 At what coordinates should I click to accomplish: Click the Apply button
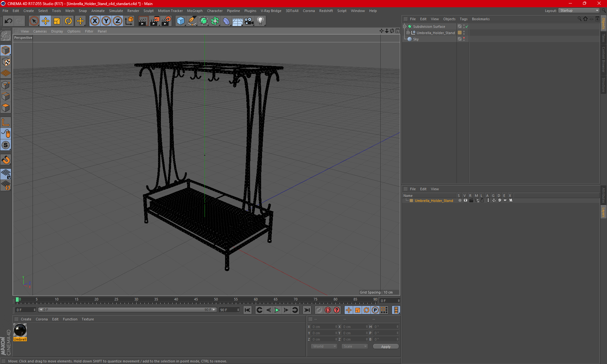(x=385, y=347)
